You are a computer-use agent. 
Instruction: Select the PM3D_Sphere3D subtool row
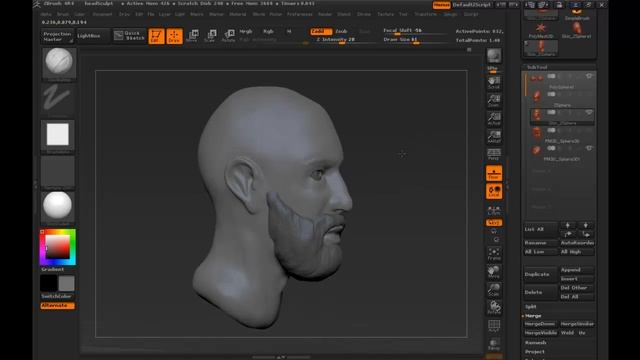tap(562, 135)
